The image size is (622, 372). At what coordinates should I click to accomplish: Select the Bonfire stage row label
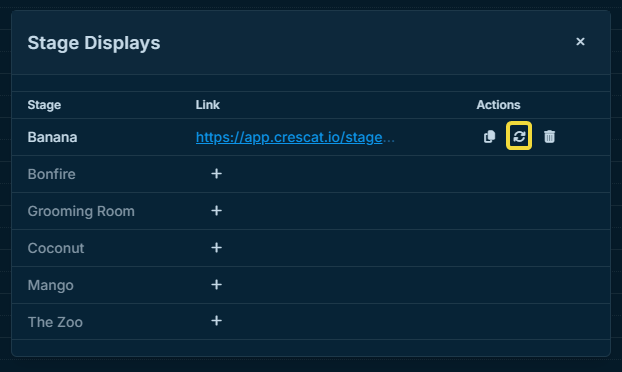click(x=52, y=174)
